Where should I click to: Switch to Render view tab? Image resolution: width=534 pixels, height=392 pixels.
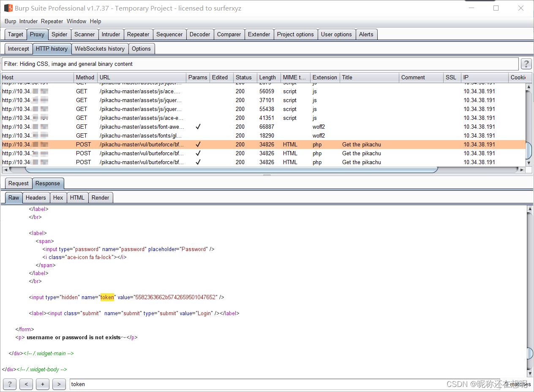coord(101,197)
